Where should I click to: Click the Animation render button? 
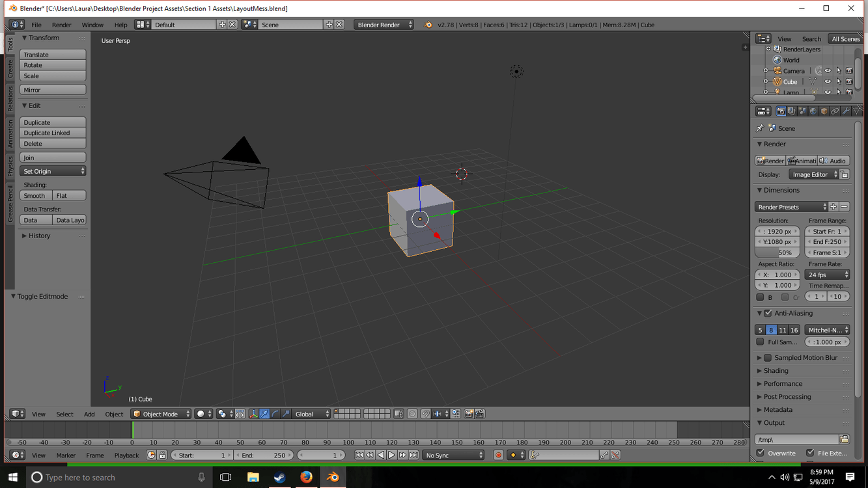pyautogui.click(x=802, y=160)
